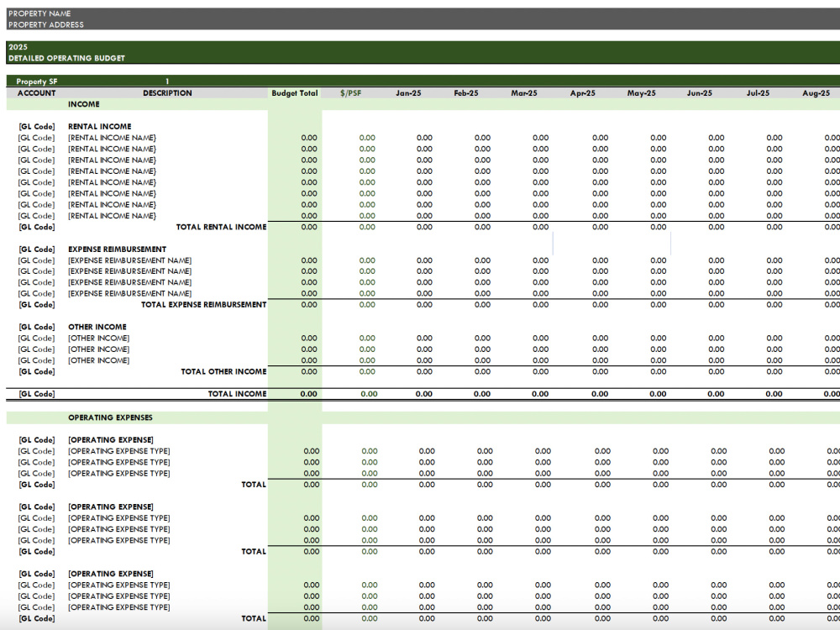Click Jan-25 value in TOTAL RENTAL INCOME row
This screenshot has width=840, height=630.
[424, 227]
